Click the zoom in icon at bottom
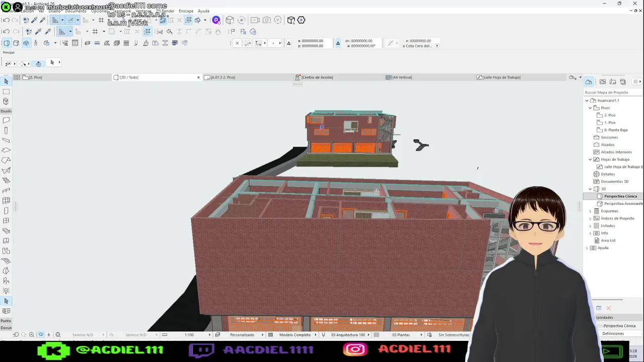The width and height of the screenshot is (644, 362). (32, 335)
